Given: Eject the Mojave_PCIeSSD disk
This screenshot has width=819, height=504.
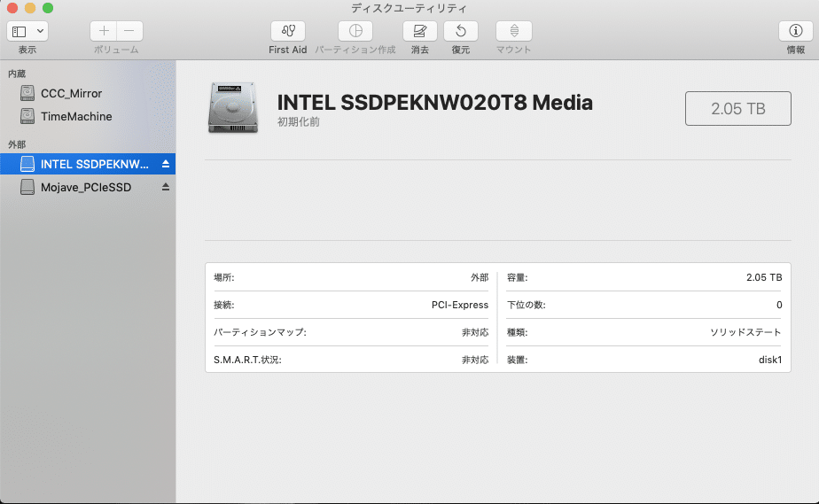Looking at the screenshot, I should click(x=166, y=187).
